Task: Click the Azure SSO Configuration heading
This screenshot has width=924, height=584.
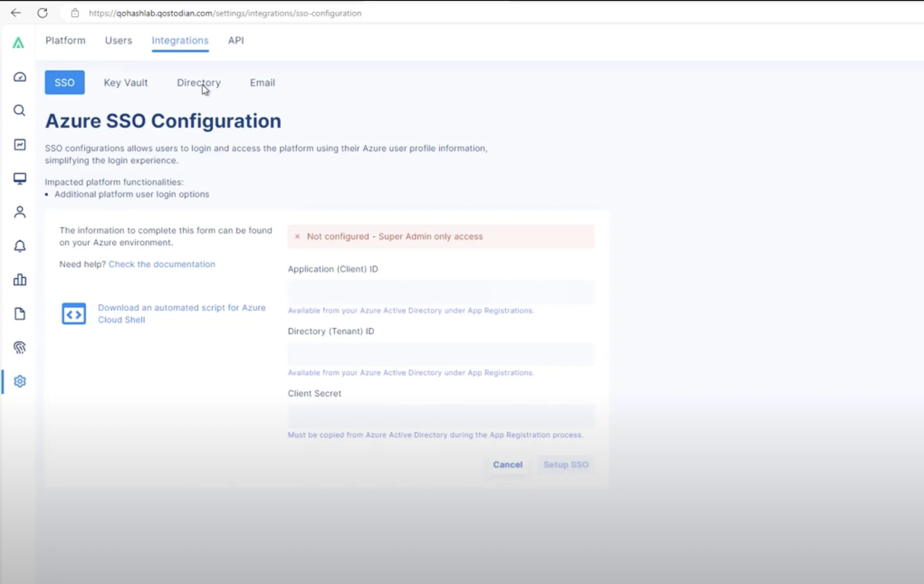Action: (x=163, y=121)
